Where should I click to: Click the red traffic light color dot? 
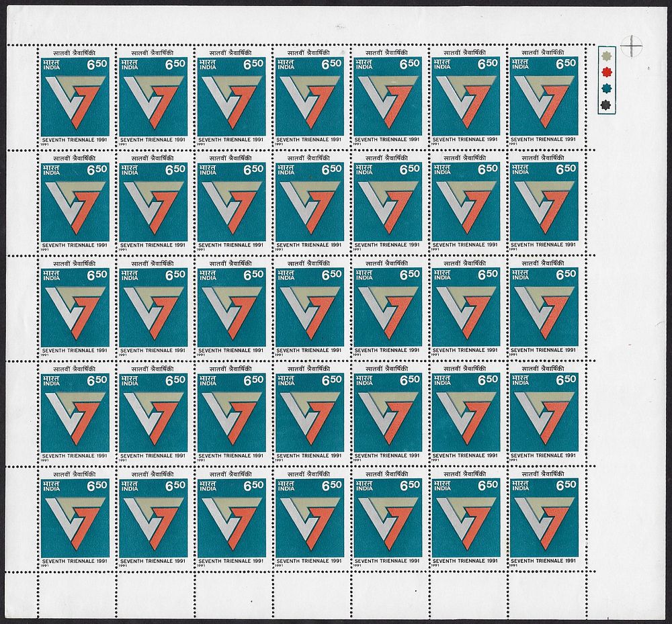tap(605, 71)
